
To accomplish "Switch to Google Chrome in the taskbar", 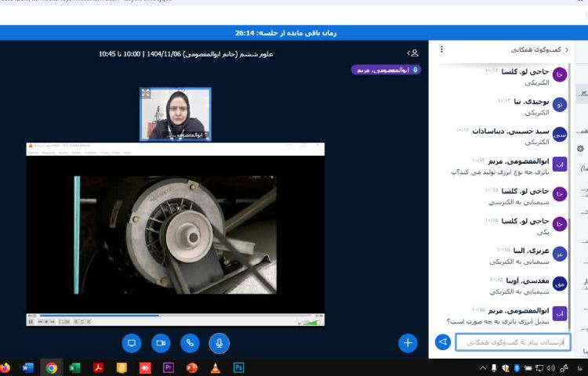I will click(x=52, y=367).
